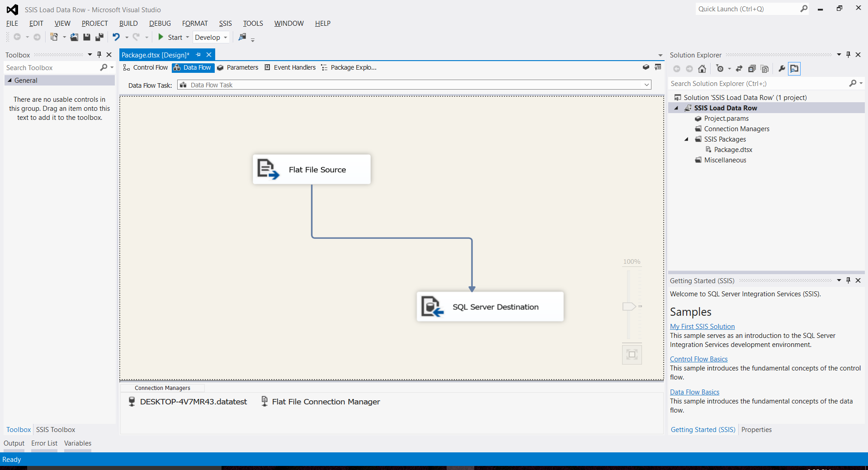Open the Package Explorer tab
868x470 pixels.
pos(349,67)
